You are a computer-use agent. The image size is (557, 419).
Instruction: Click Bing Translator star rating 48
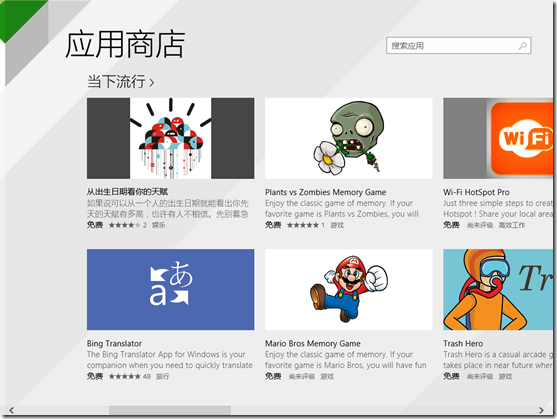click(x=130, y=376)
